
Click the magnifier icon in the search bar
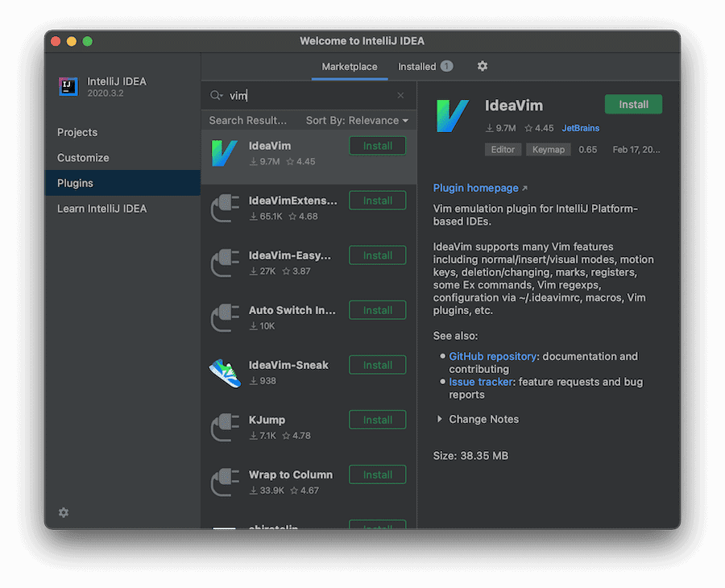[x=216, y=95]
